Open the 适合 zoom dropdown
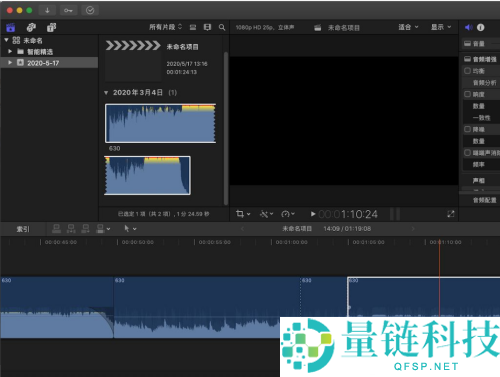 click(408, 27)
